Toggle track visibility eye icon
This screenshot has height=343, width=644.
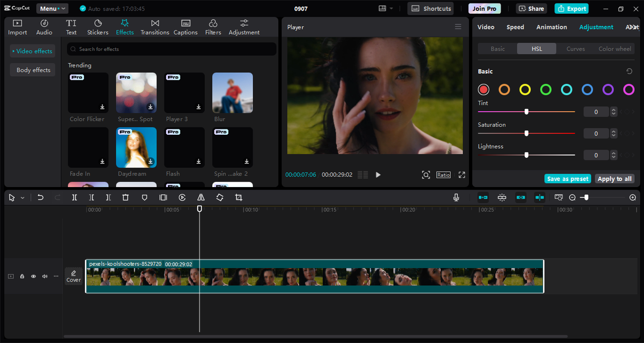34,276
